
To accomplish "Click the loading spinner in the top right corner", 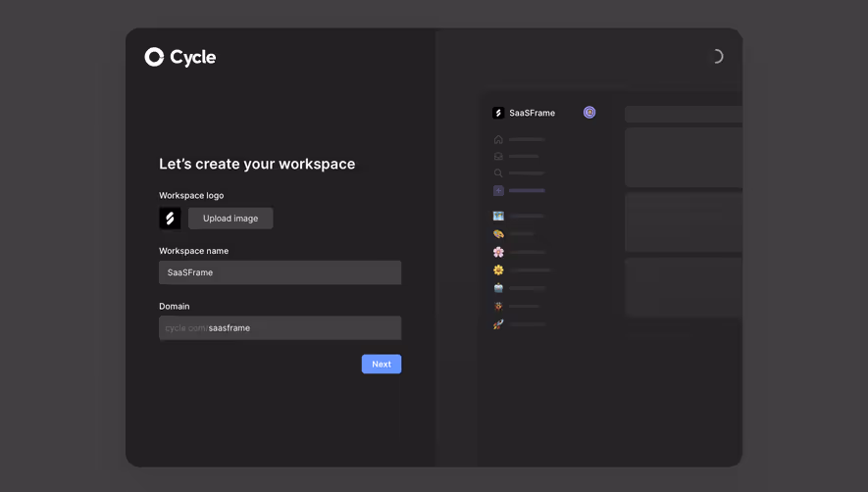I will click(717, 57).
